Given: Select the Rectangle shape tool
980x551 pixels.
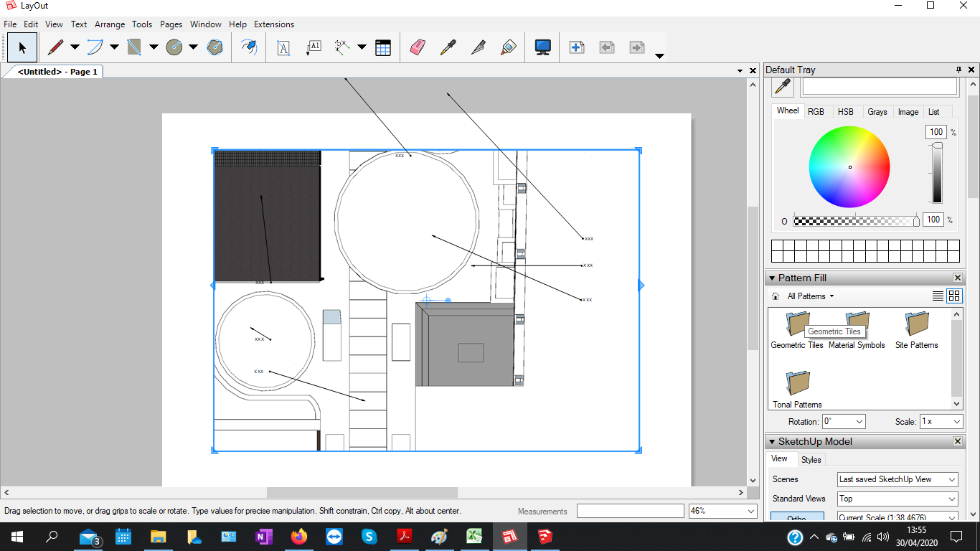Looking at the screenshot, I should click(135, 47).
